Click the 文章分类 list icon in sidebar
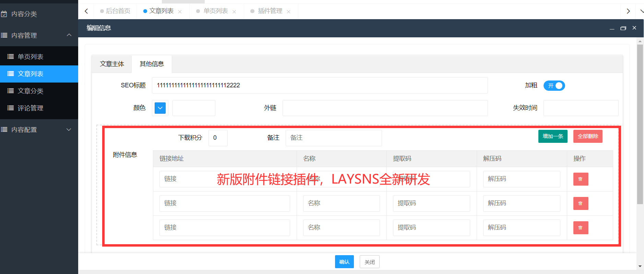The image size is (644, 274). [x=11, y=91]
